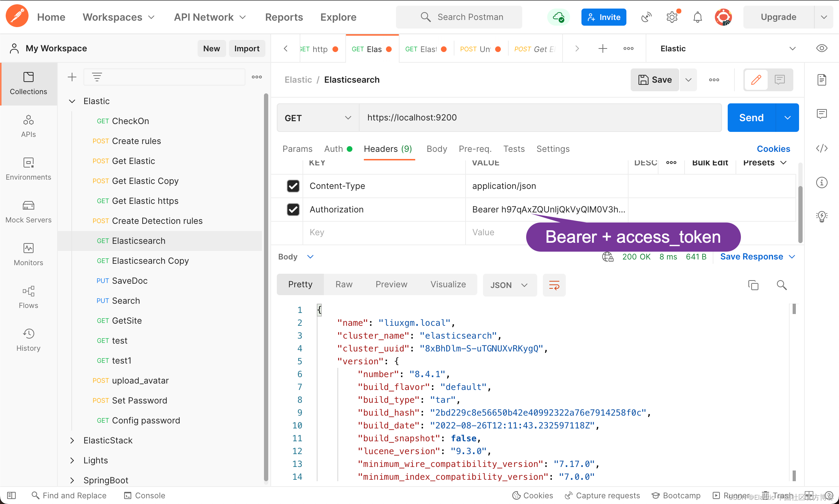Switch to the Raw response view
This screenshot has height=504, width=839.
coord(344,284)
